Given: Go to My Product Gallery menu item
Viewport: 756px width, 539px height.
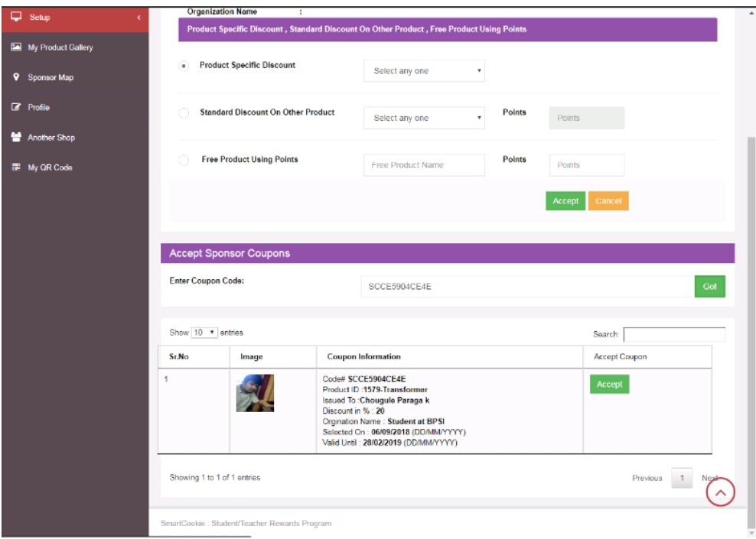Looking at the screenshot, I should tap(60, 47).
